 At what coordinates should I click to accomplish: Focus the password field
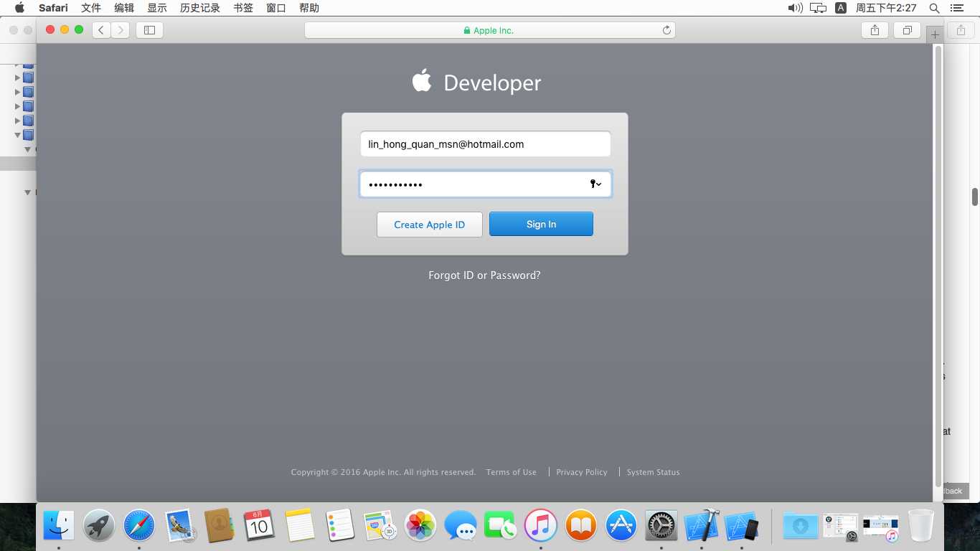tap(485, 184)
